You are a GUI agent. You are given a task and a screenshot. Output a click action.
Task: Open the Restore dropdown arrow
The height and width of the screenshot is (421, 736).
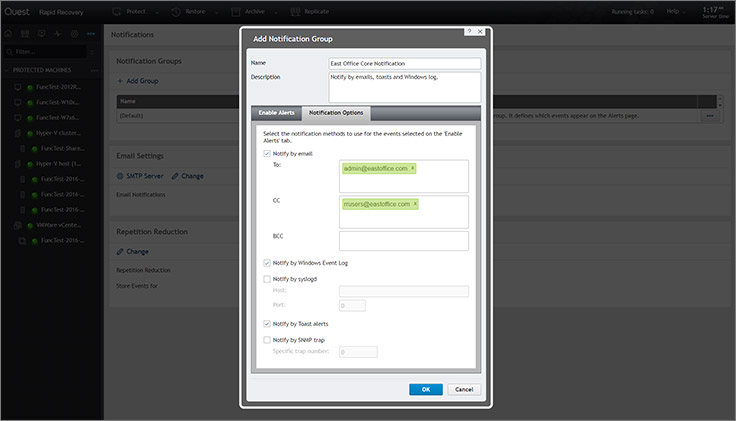[216, 12]
